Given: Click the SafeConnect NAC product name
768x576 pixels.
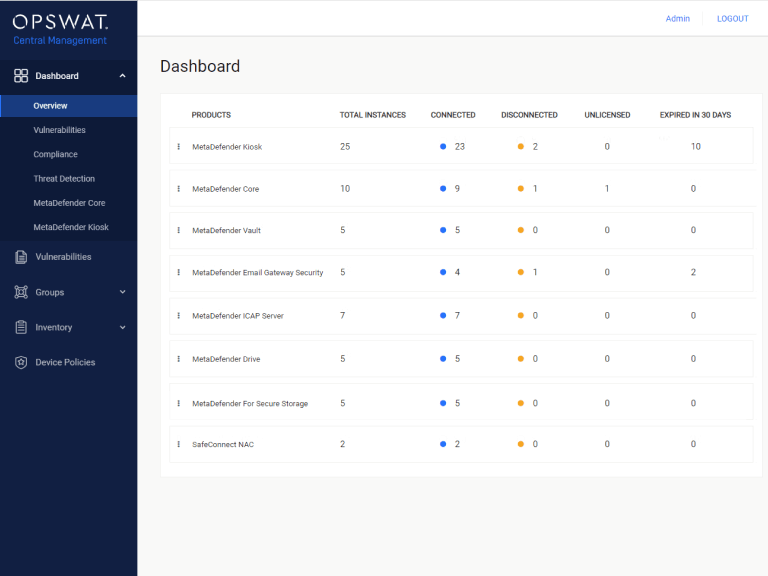Looking at the screenshot, I should pyautogui.click(x=223, y=445).
